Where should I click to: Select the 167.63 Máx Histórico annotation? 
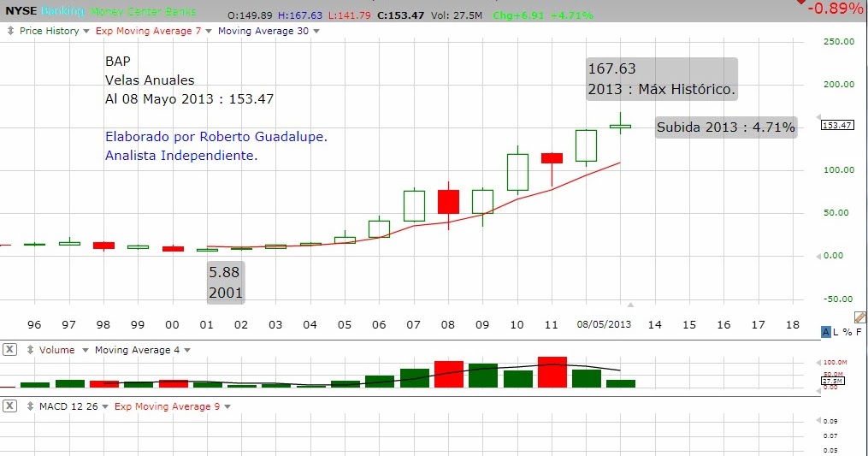pos(662,79)
